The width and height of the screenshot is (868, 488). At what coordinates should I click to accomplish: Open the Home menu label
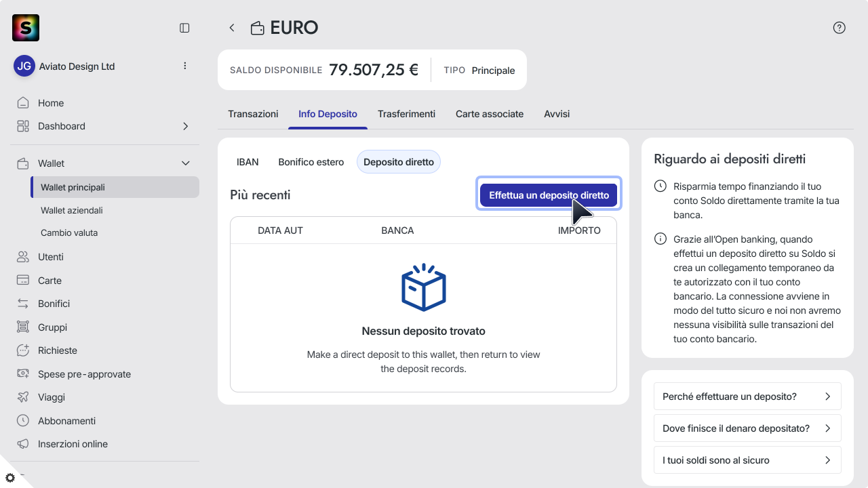[x=51, y=103]
